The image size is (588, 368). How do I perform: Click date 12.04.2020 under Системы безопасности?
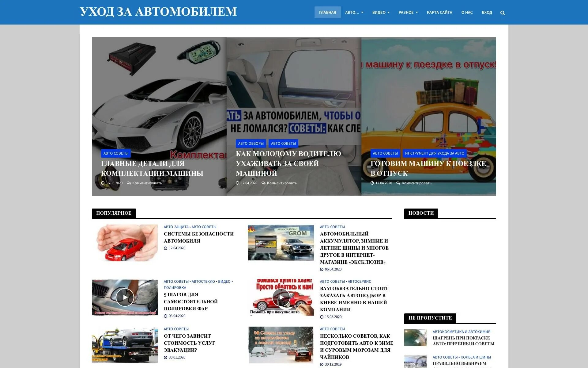(x=177, y=248)
